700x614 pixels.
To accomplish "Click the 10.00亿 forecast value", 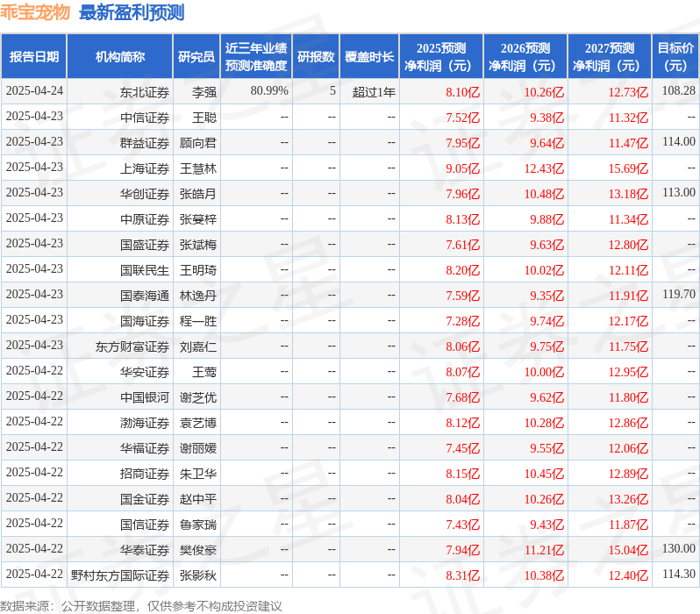I will click(544, 373).
